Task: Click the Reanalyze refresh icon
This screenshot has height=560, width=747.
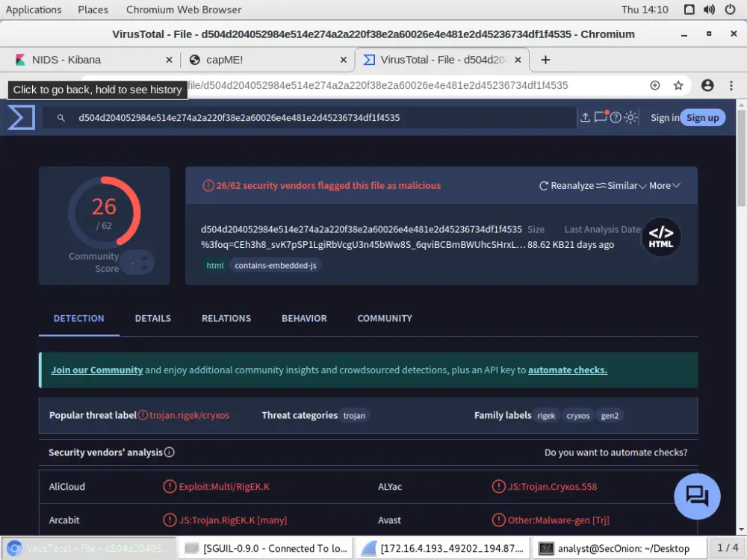Action: [544, 185]
